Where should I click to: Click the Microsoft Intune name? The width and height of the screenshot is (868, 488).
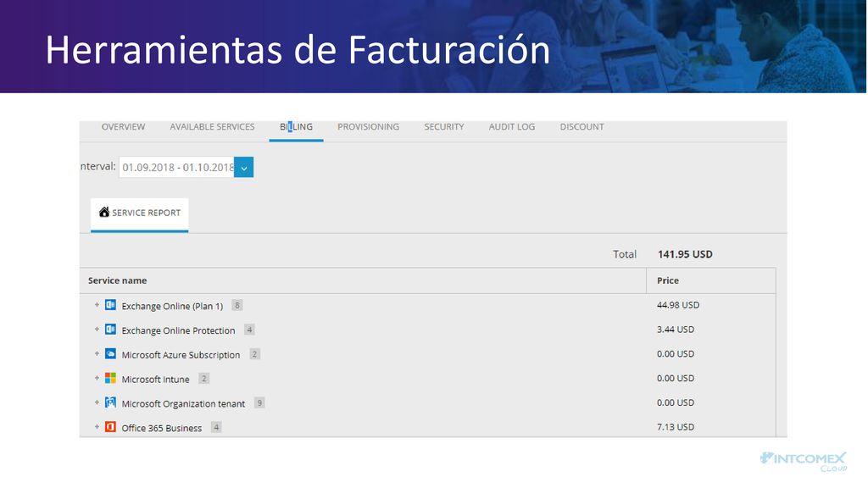pyautogui.click(x=156, y=379)
